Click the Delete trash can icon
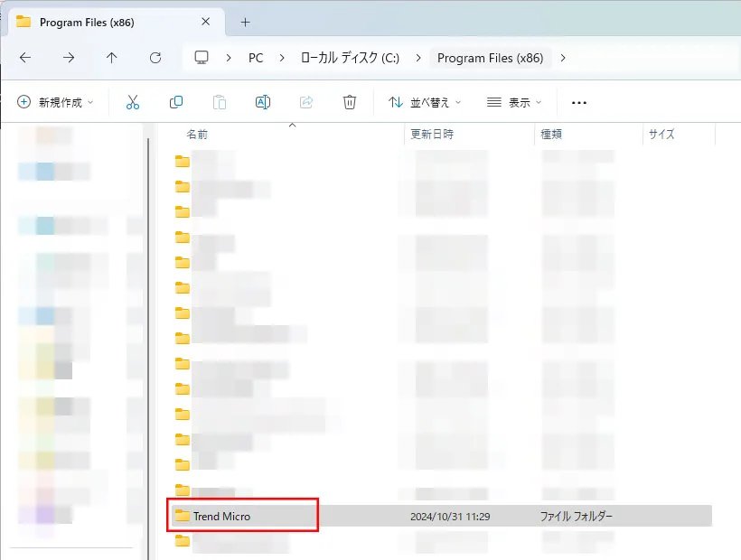This screenshot has height=560, width=741. pyautogui.click(x=350, y=102)
